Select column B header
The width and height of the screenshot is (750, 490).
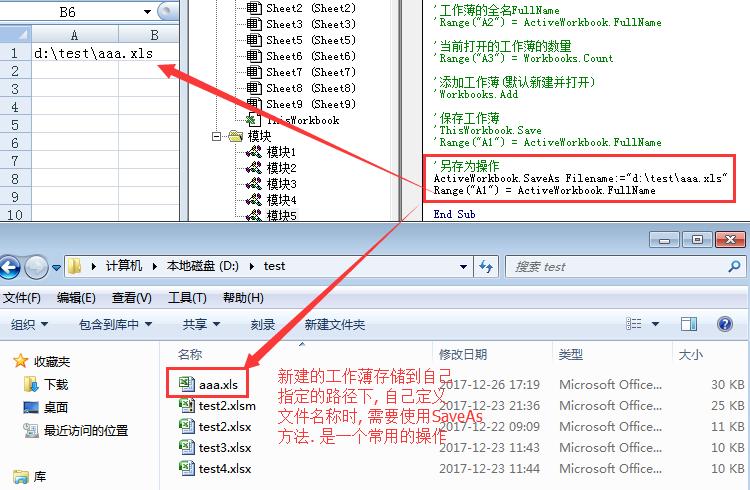(x=154, y=35)
